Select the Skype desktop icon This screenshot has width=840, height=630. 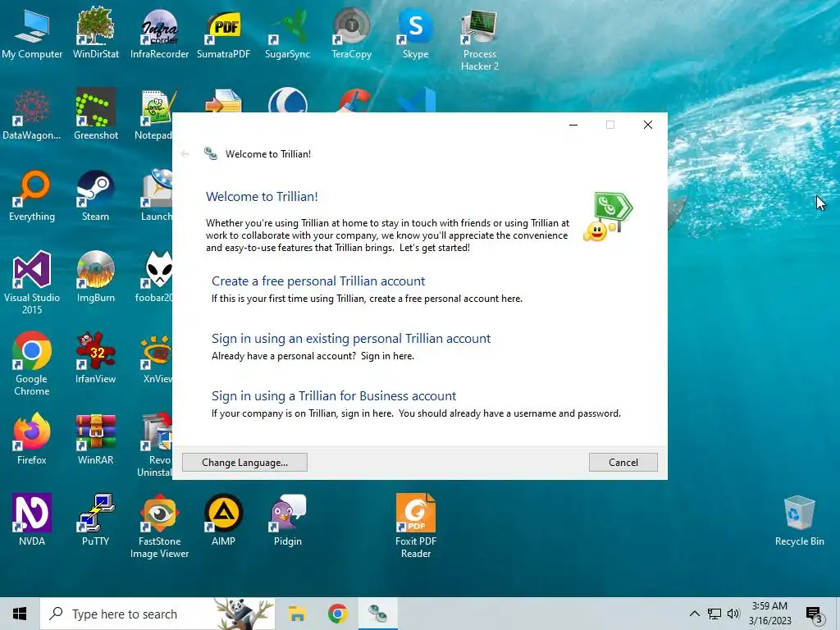coord(415,34)
